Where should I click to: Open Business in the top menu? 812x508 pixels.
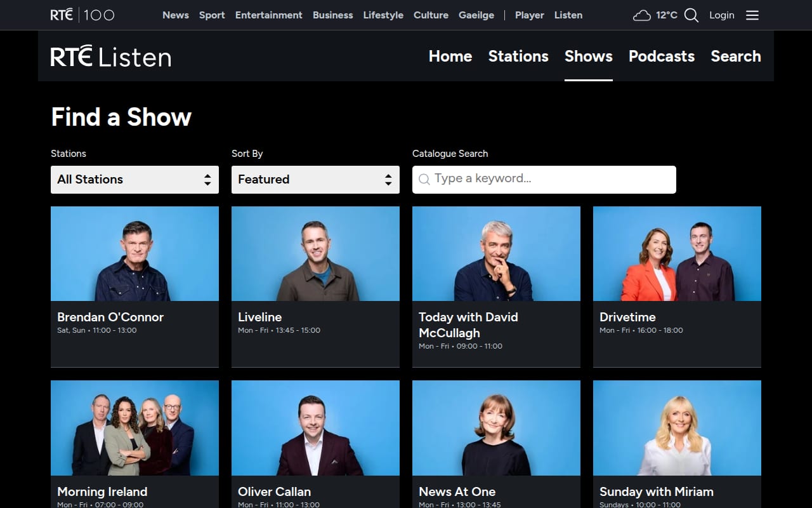click(x=333, y=15)
